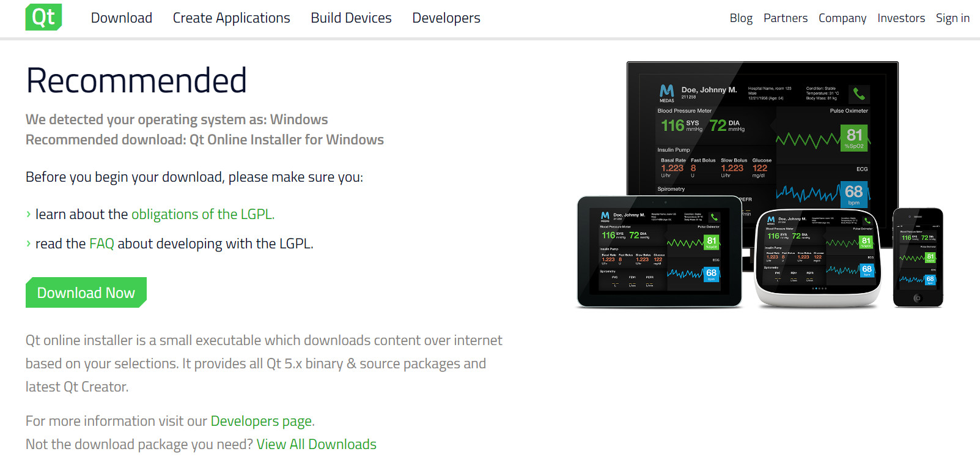Click the Recommended heading
The height and width of the screenshot is (457, 980).
136,81
